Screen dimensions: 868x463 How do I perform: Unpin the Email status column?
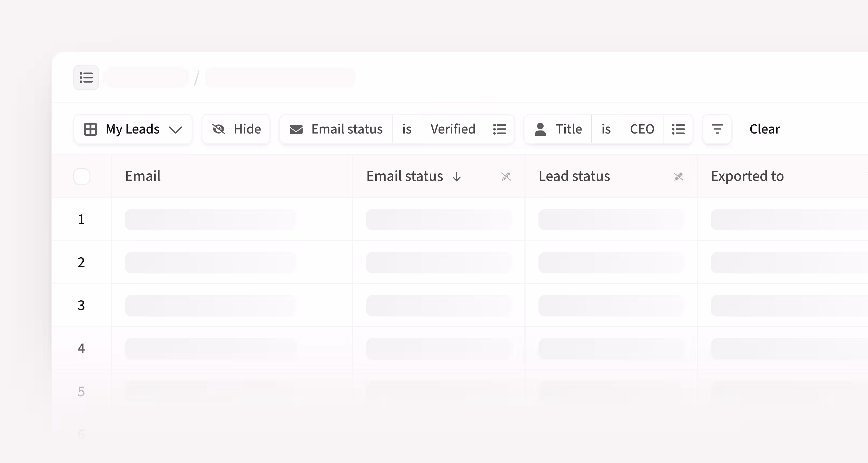click(506, 177)
